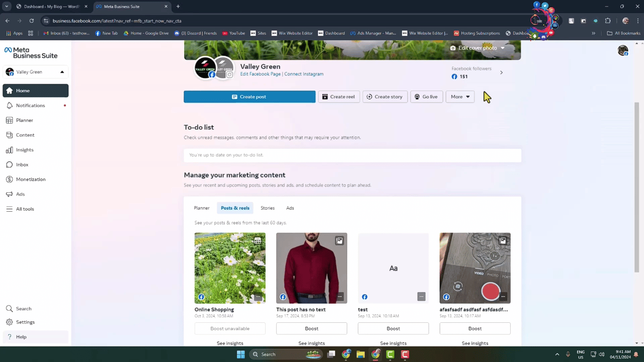Open the Planner calendar icon in sidebar
The width and height of the screenshot is (644, 362).
click(10, 120)
